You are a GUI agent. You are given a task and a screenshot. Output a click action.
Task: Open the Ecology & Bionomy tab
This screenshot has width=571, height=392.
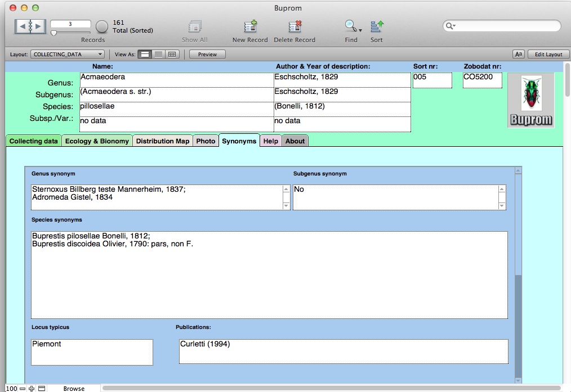pyautogui.click(x=97, y=141)
